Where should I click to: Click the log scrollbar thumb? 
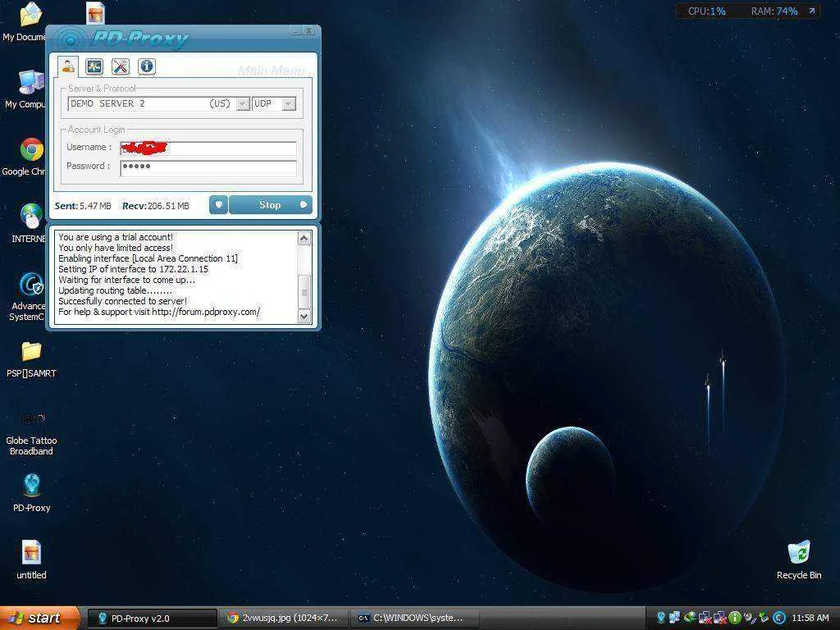pos(304,292)
